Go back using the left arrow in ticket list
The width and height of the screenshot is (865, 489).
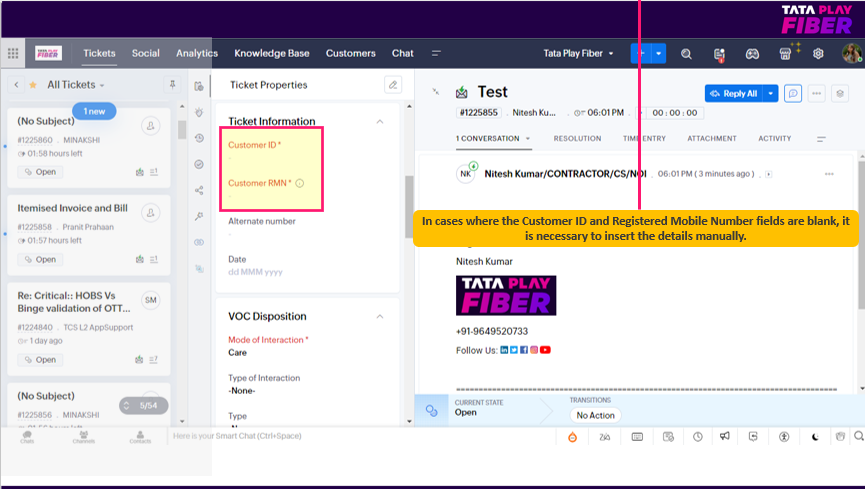point(17,84)
